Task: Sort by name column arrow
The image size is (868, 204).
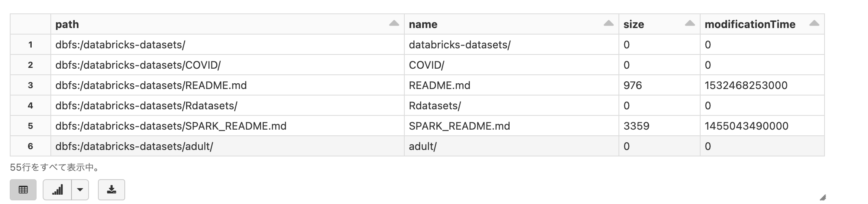Action: tap(608, 24)
